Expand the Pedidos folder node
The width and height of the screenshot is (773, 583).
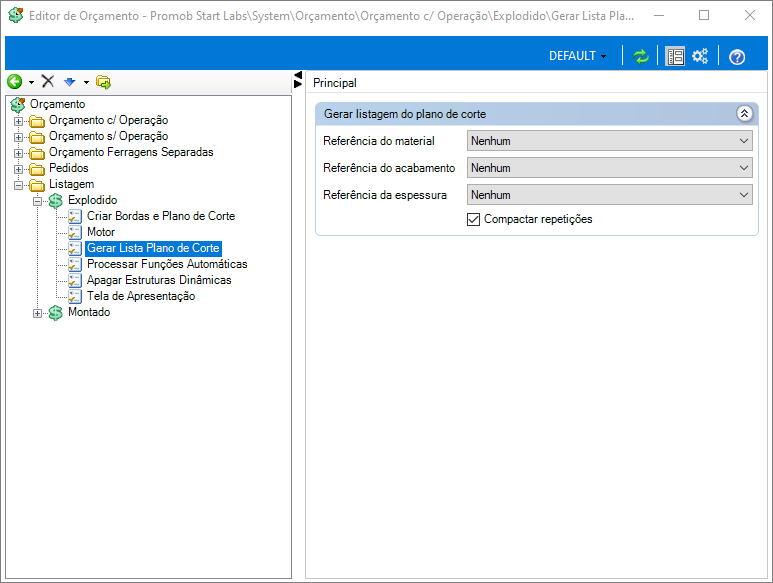pos(19,168)
